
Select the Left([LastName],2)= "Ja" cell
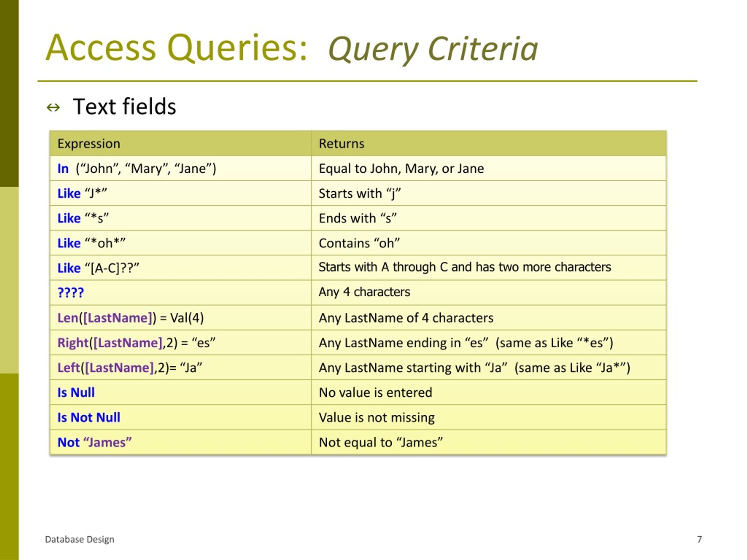click(180, 367)
